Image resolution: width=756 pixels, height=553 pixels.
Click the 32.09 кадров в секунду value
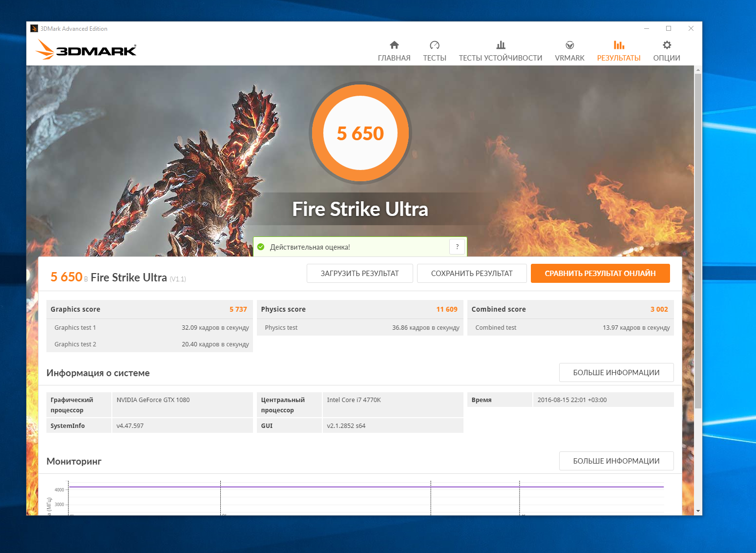pyautogui.click(x=215, y=328)
